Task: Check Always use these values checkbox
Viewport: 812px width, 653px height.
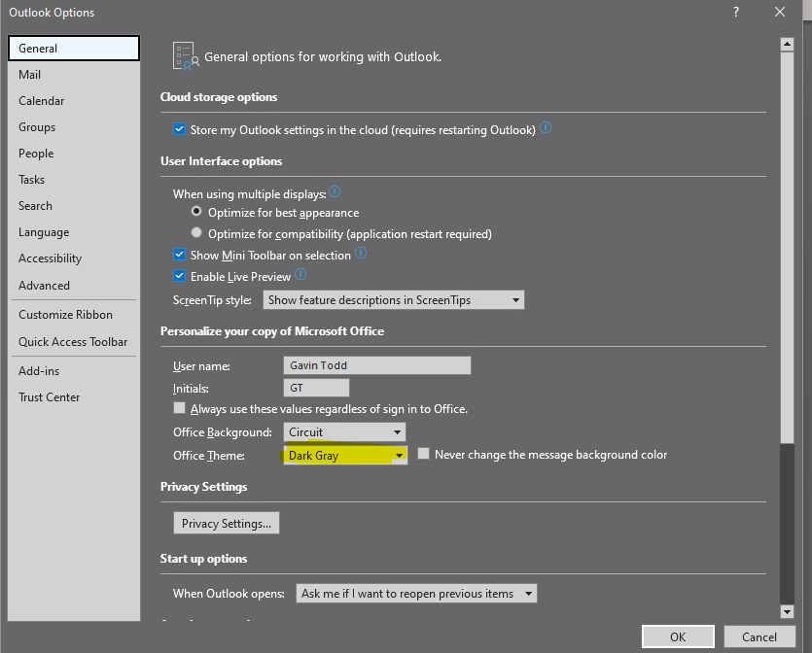Action: pyautogui.click(x=179, y=408)
